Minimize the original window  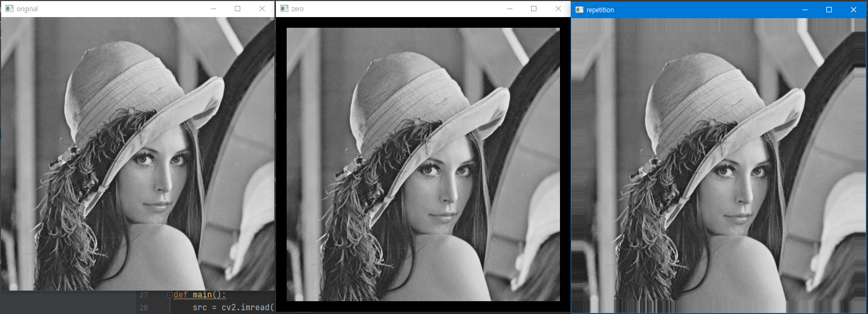[x=214, y=9]
